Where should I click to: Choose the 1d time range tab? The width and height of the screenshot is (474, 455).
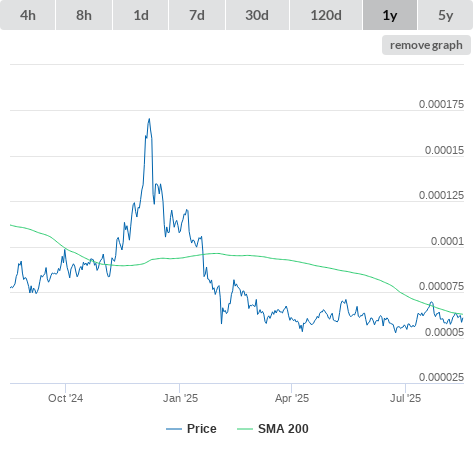141,15
